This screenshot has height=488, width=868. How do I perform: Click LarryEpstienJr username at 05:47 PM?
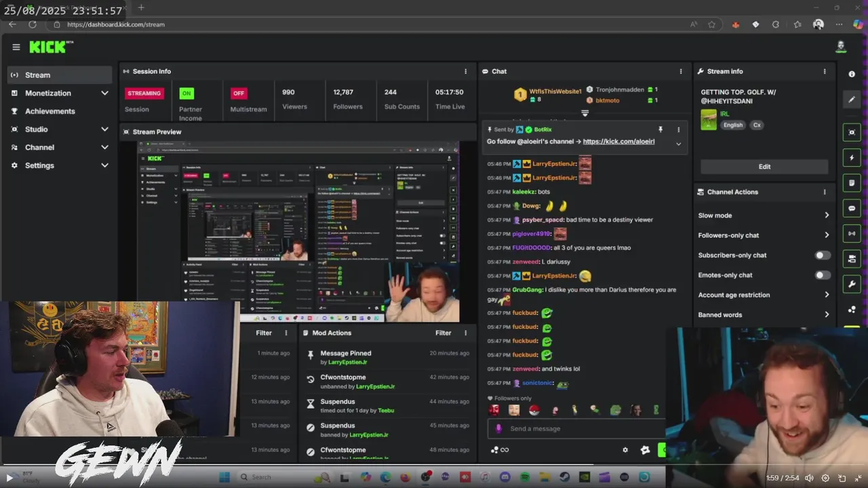pyautogui.click(x=554, y=276)
